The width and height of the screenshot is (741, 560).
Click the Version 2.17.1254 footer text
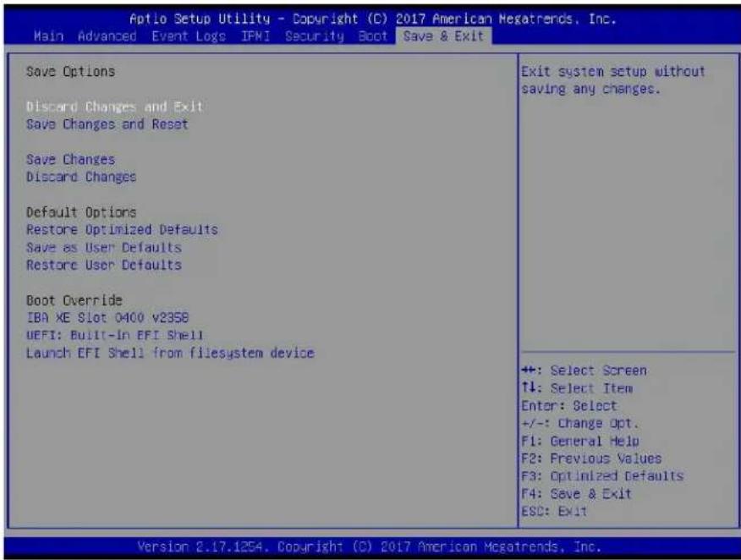click(369, 547)
